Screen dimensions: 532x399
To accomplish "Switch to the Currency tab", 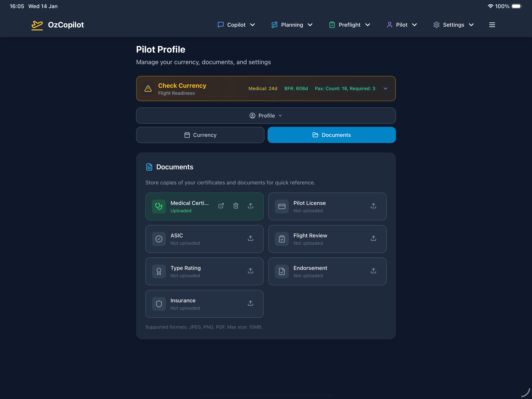I will tap(200, 135).
